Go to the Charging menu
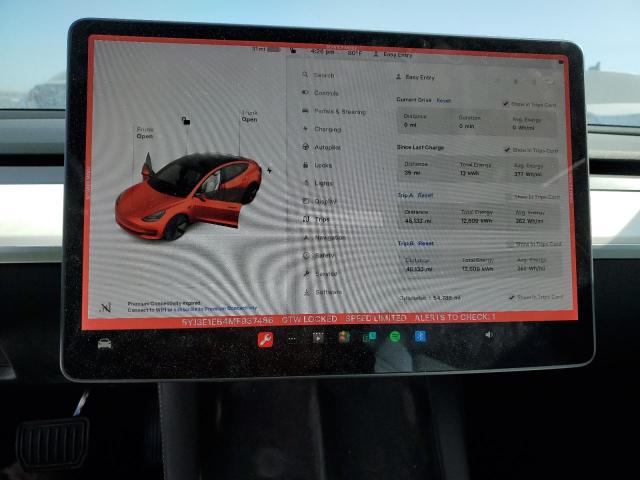Viewport: 640px width, 480px height. click(322, 129)
